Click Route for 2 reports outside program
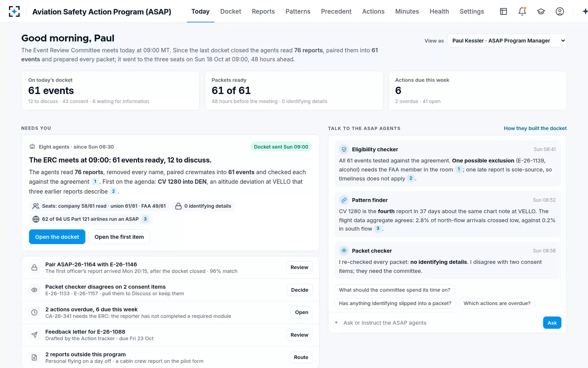The width and height of the screenshot is (588, 368). coord(301,357)
